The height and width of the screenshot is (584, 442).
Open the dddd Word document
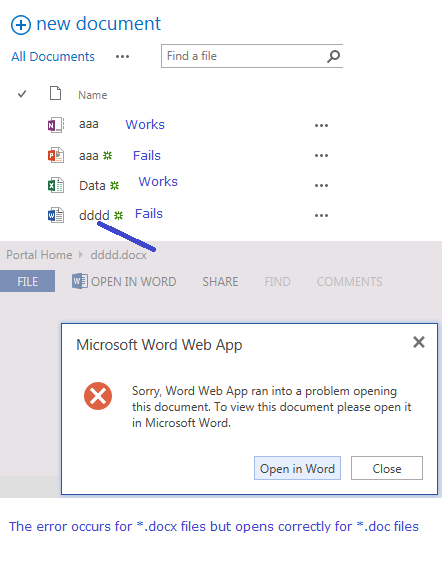94,215
